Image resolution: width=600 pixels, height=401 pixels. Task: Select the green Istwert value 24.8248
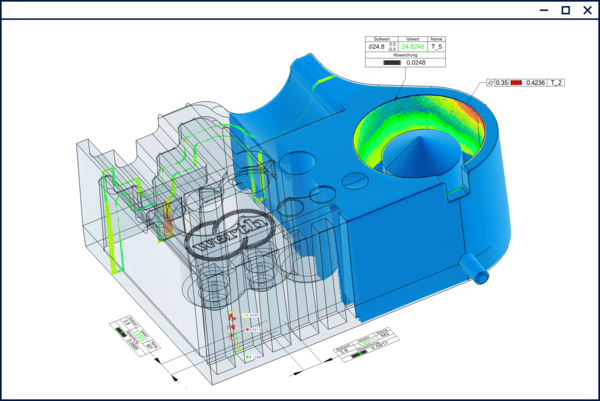click(412, 46)
